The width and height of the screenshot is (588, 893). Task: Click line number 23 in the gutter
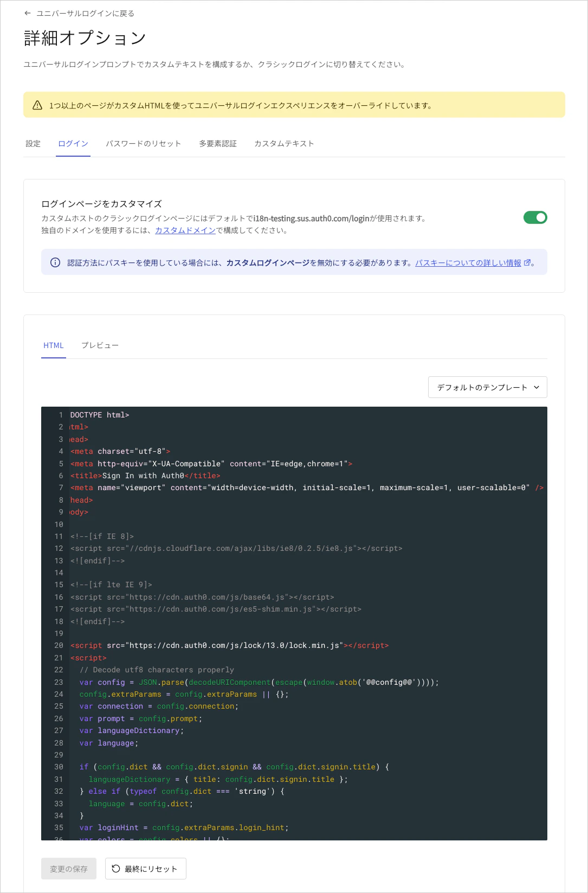[x=59, y=682]
